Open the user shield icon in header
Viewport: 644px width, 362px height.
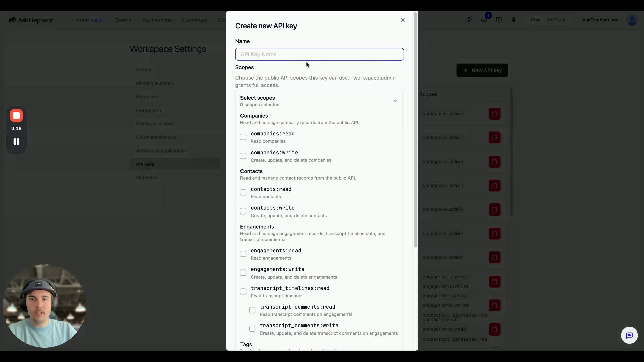(x=469, y=20)
